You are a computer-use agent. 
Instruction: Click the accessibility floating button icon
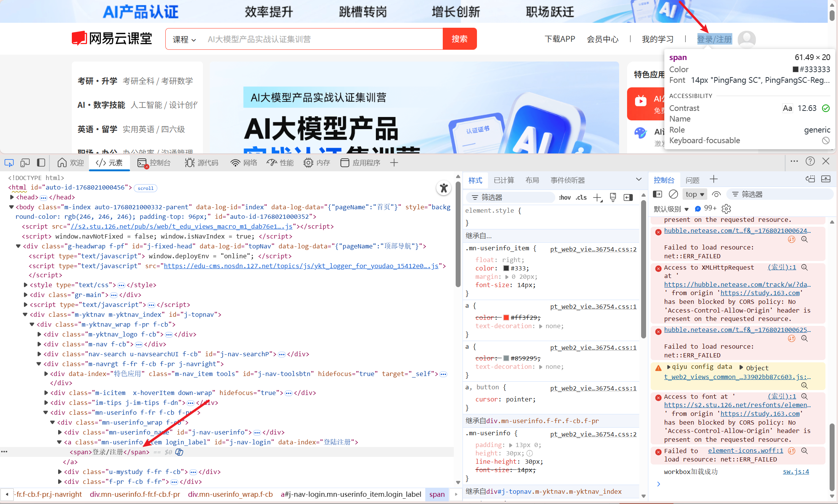pyautogui.click(x=444, y=188)
